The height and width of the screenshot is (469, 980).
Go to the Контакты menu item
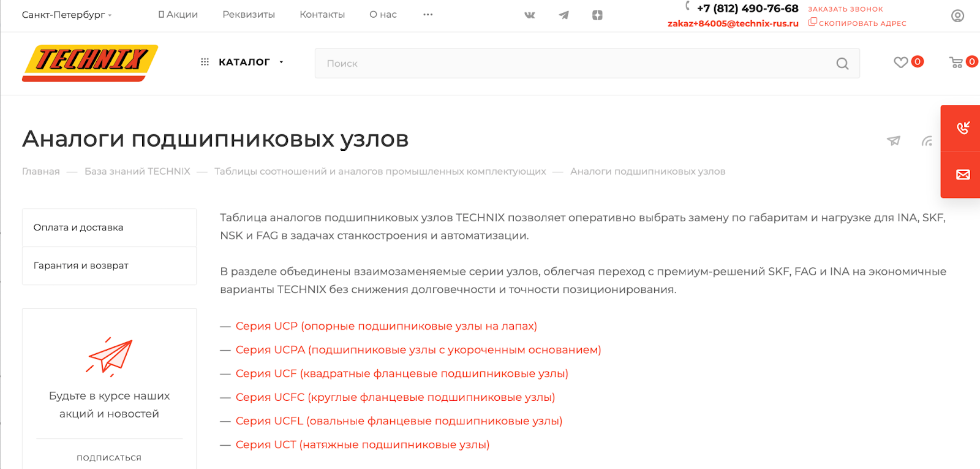coord(322,15)
